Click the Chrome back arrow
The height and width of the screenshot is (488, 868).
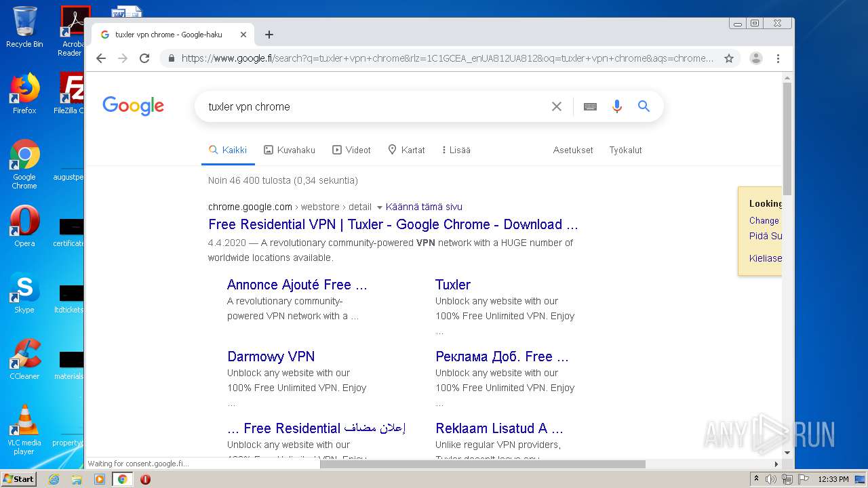pos(101,58)
